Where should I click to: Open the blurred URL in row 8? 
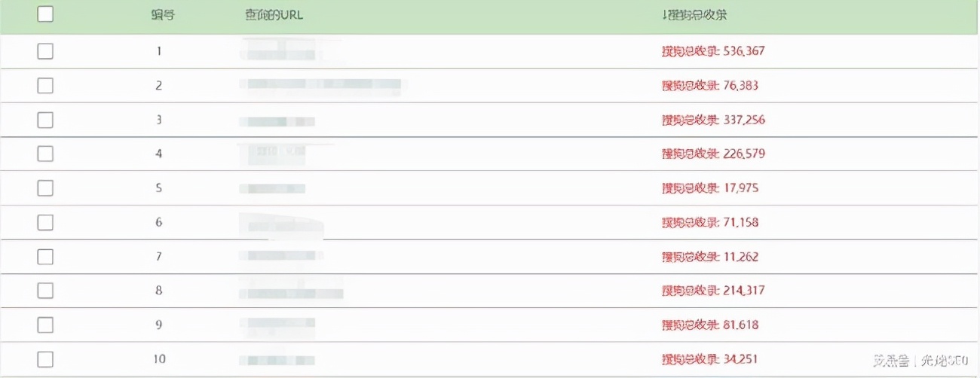click(x=292, y=291)
